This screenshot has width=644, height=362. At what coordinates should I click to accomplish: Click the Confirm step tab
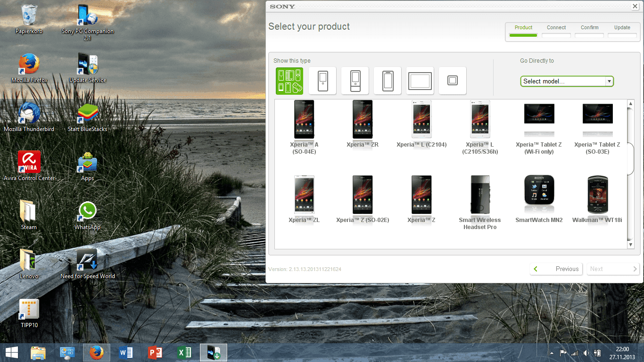pyautogui.click(x=589, y=31)
